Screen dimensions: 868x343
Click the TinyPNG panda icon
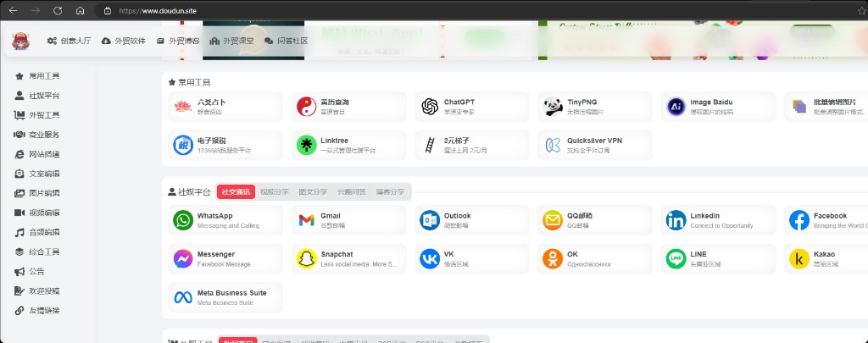(x=553, y=107)
